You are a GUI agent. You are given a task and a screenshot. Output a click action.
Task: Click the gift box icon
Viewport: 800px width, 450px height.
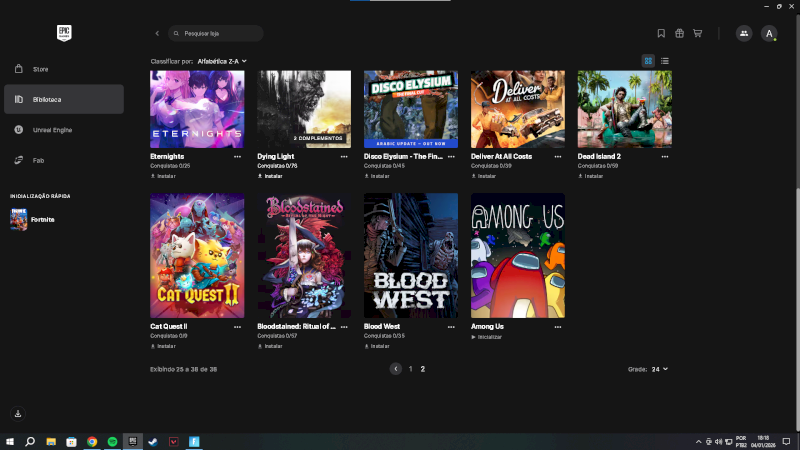(x=679, y=33)
